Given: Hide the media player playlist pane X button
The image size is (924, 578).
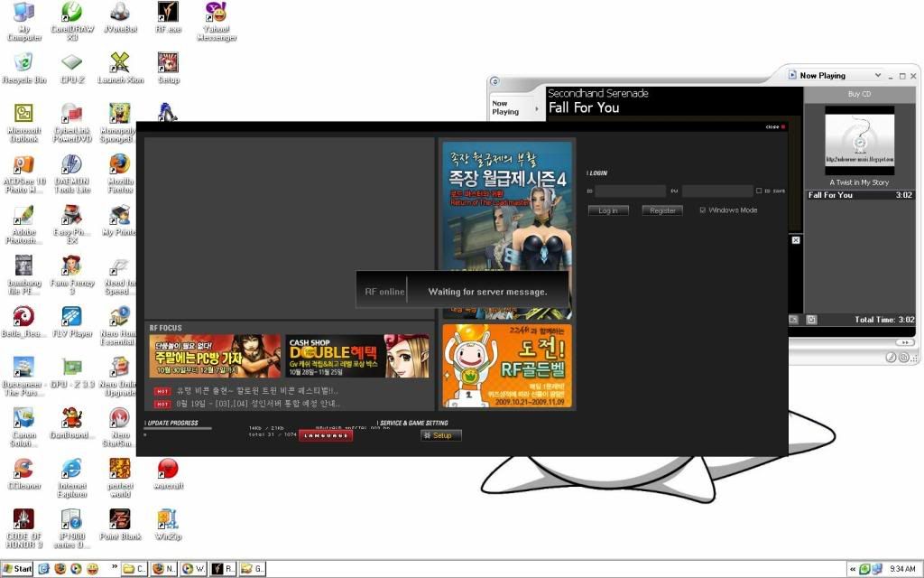Looking at the screenshot, I should 796,240.
